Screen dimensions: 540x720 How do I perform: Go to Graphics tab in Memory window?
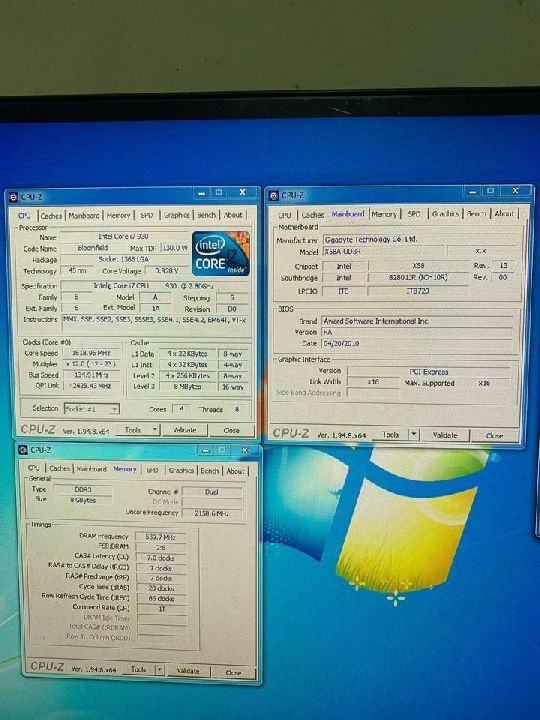tap(181, 470)
